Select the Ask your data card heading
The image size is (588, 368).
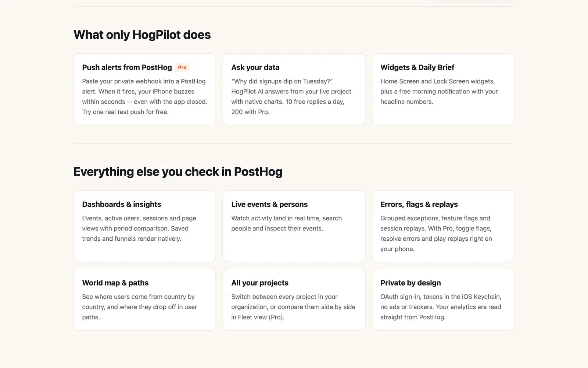pos(255,67)
